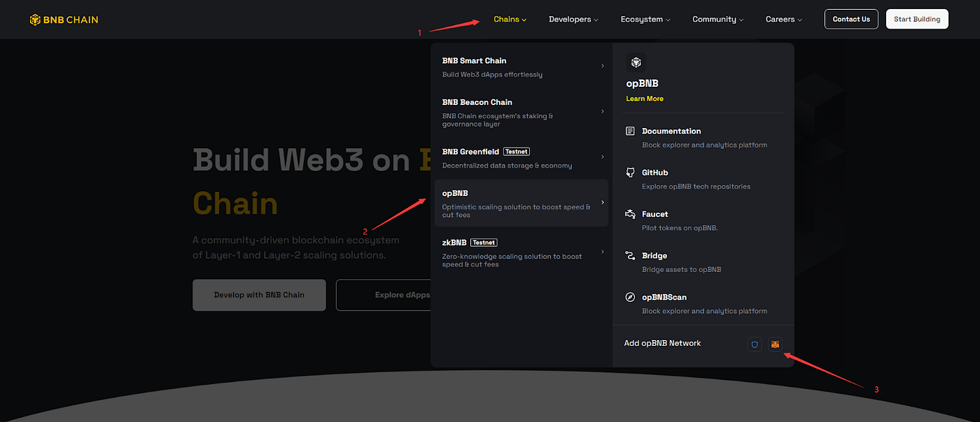This screenshot has width=980, height=422.
Task: Select BNB Greenfield menu entry
Action: [521, 158]
